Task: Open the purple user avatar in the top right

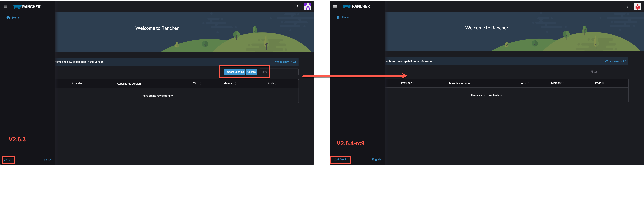Action: (x=308, y=7)
